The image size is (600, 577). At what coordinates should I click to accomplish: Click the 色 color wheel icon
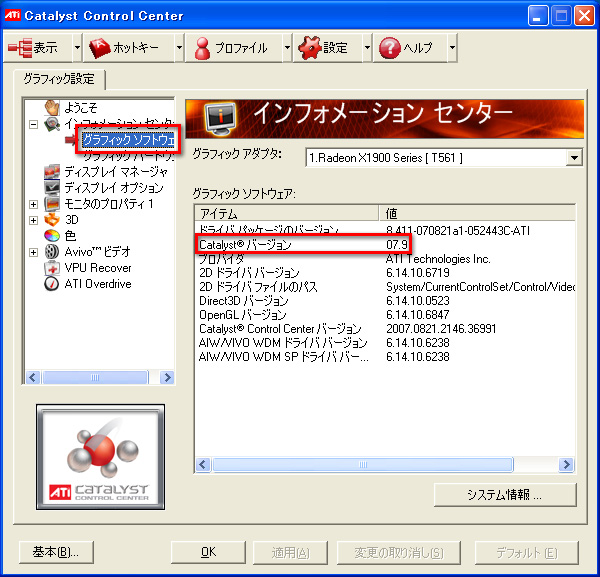52,236
